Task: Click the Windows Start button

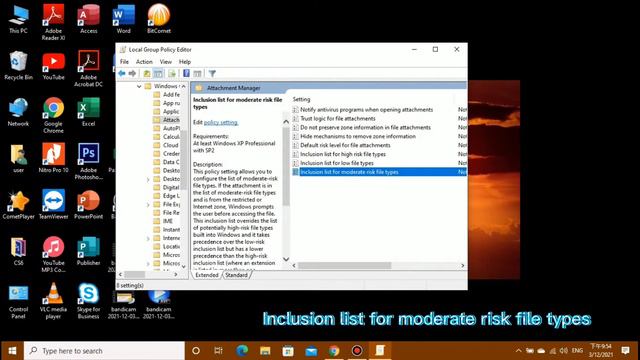Action: (12, 351)
